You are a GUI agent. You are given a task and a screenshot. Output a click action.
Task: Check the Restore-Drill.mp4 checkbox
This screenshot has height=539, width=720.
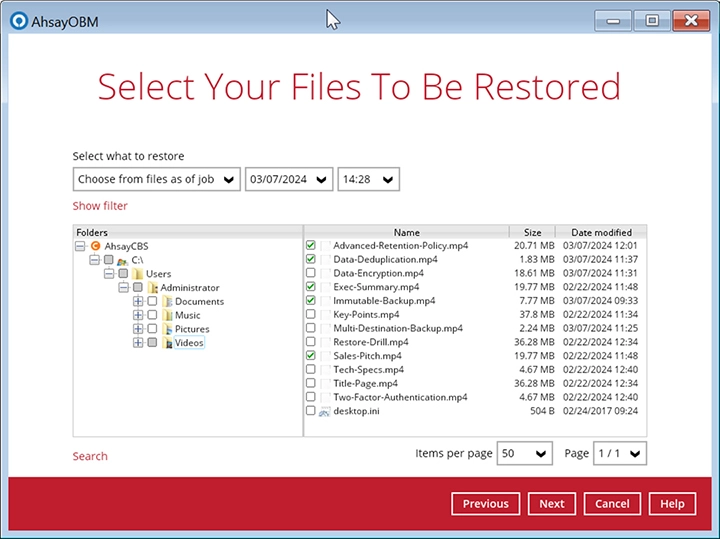[x=311, y=342]
